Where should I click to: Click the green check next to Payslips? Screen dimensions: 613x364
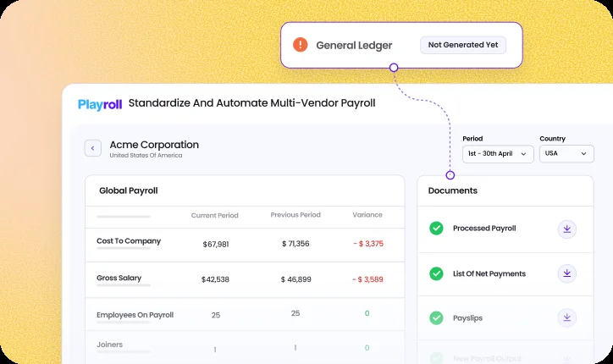pos(436,318)
